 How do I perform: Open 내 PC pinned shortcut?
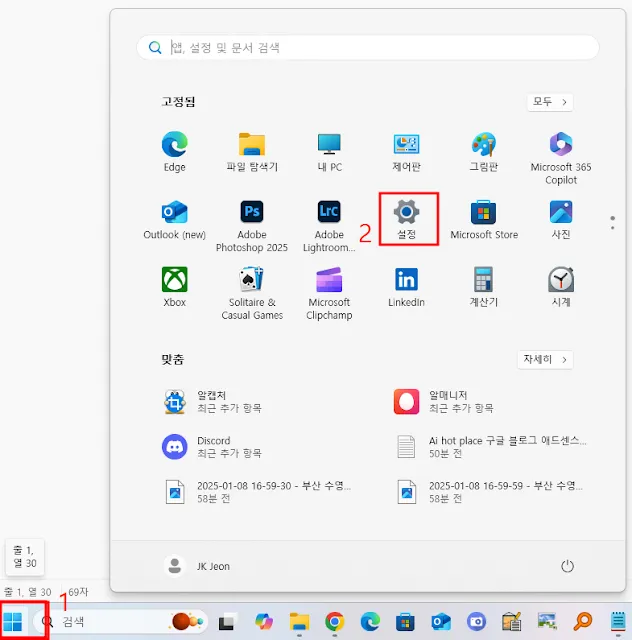329,151
